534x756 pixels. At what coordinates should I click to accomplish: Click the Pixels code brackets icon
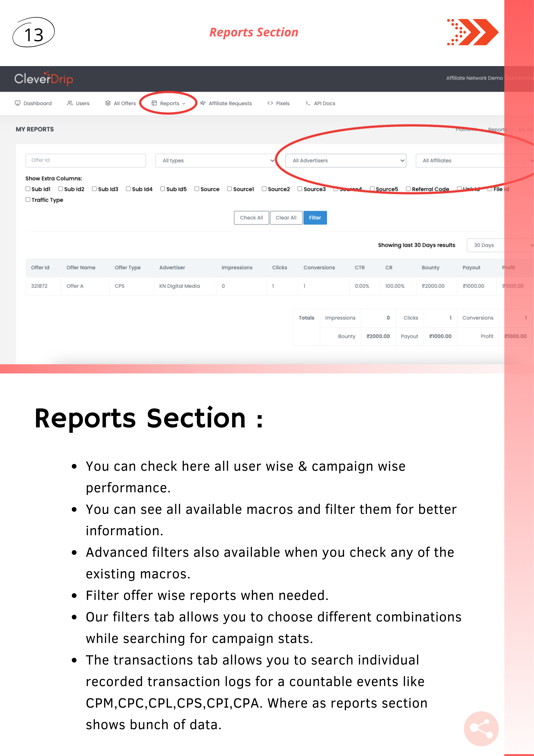tap(270, 103)
